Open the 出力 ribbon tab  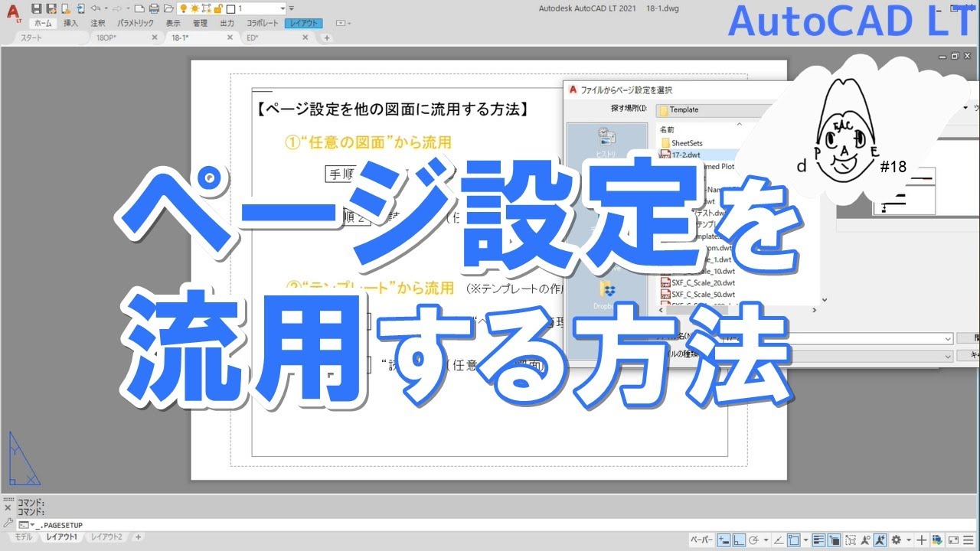coord(227,23)
